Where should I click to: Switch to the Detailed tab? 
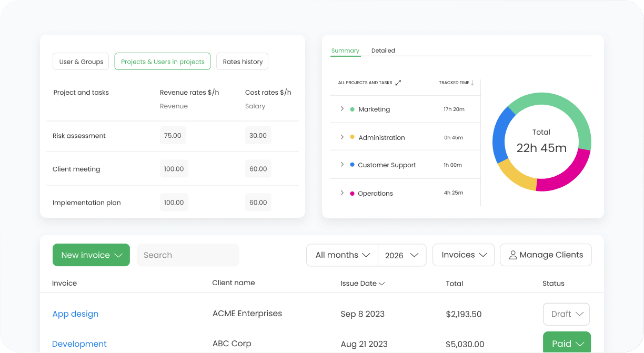(x=383, y=51)
